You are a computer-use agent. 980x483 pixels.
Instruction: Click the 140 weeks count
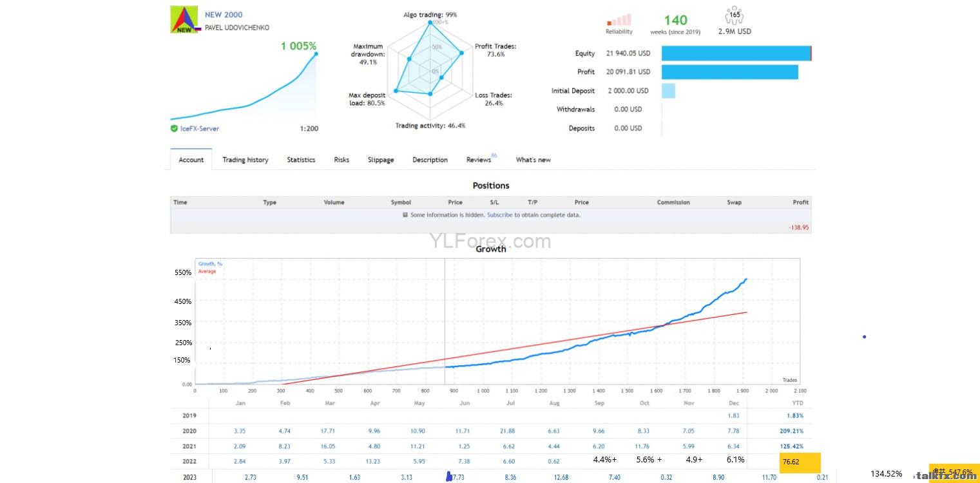tap(676, 21)
